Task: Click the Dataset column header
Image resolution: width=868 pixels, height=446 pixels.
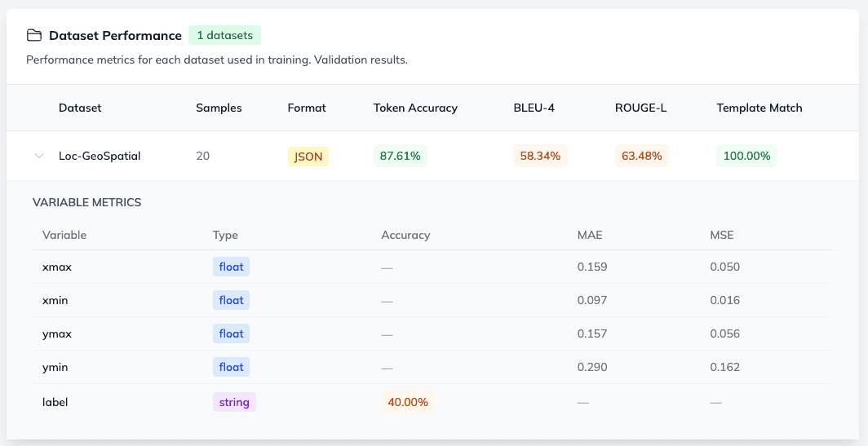Action: click(80, 108)
